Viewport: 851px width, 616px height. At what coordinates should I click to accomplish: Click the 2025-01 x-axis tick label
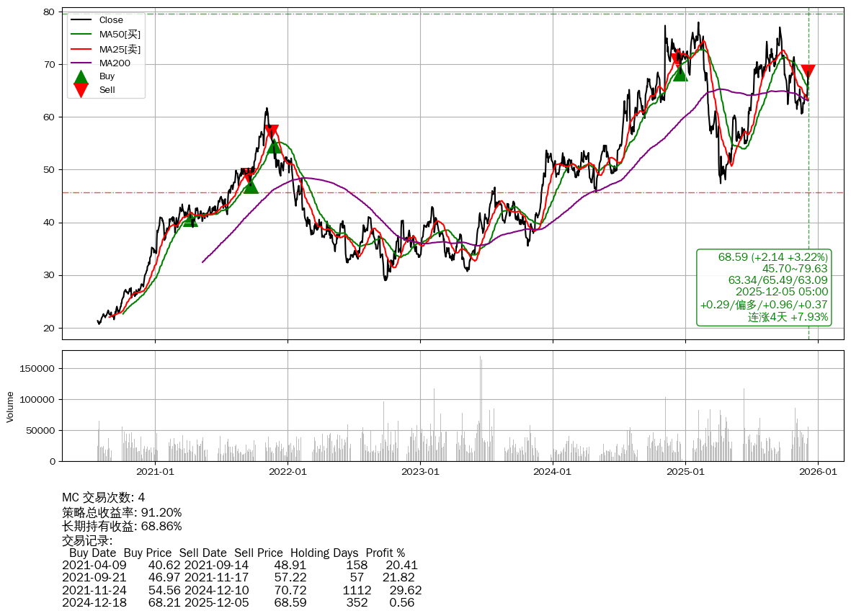(x=685, y=473)
